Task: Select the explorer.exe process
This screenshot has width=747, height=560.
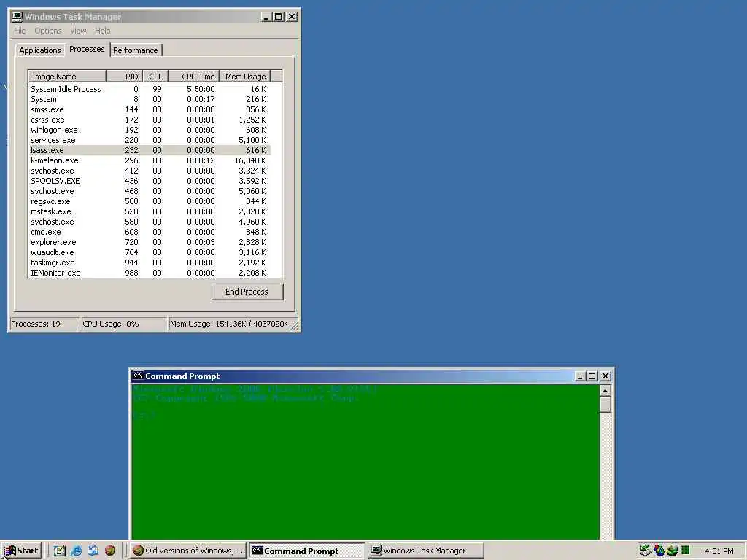Action: coord(149,242)
